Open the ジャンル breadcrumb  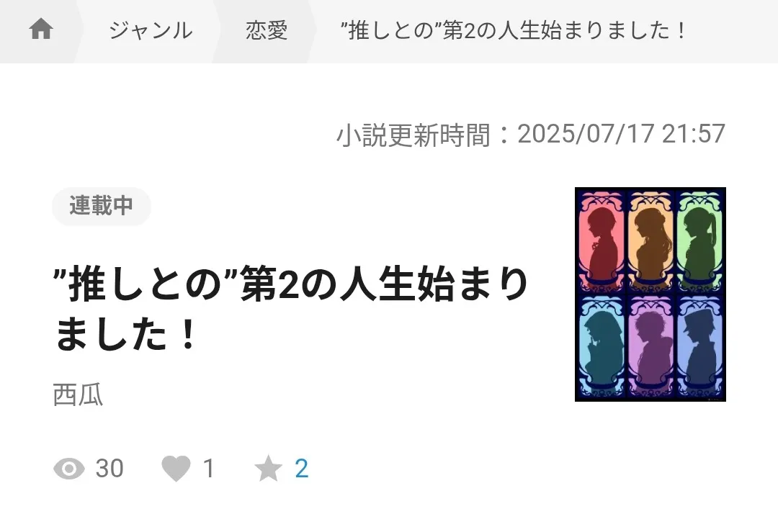pyautogui.click(x=151, y=31)
